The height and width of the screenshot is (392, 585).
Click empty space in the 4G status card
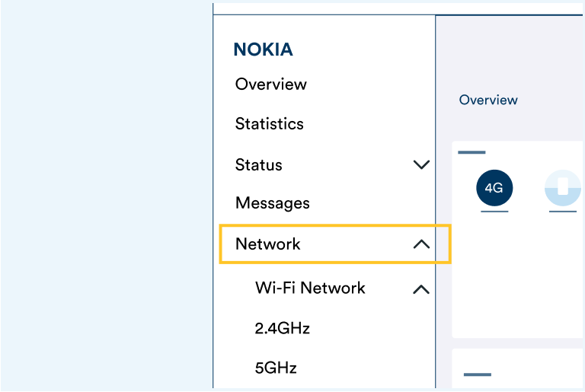518,282
